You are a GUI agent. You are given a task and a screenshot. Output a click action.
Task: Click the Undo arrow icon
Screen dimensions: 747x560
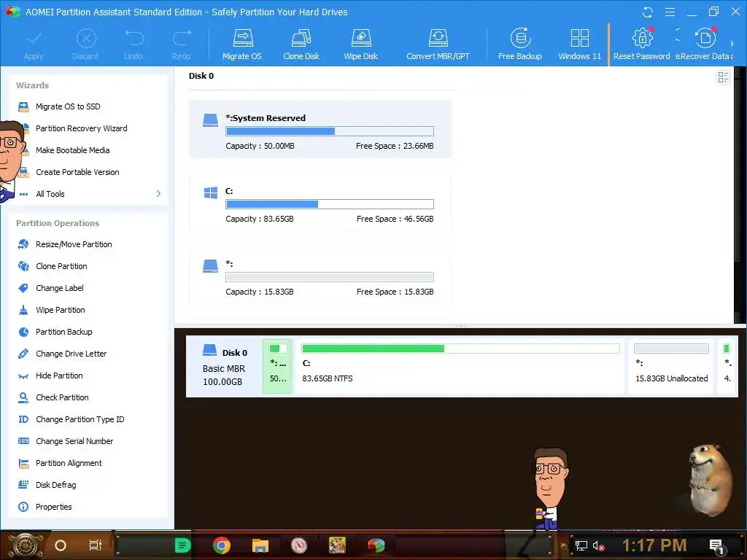coord(133,45)
